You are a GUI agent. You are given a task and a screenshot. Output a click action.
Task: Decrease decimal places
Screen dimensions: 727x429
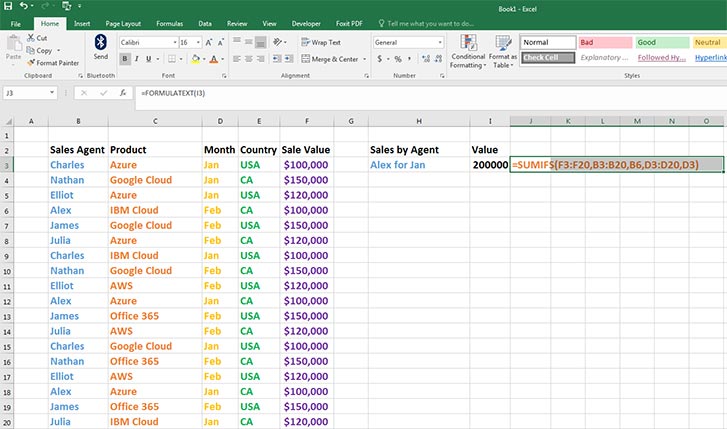438,59
